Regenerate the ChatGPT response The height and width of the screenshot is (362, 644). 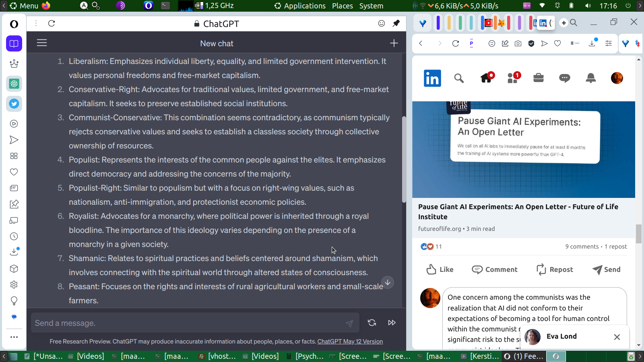click(372, 323)
